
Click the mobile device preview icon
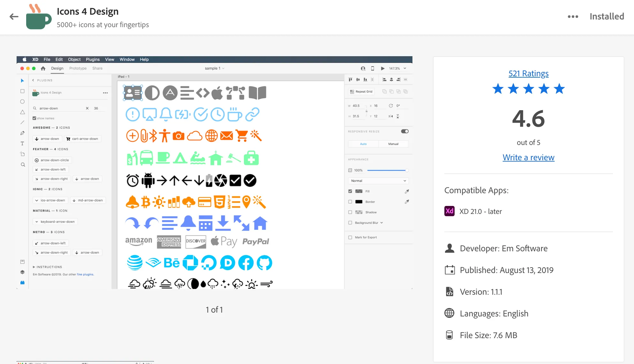point(373,68)
